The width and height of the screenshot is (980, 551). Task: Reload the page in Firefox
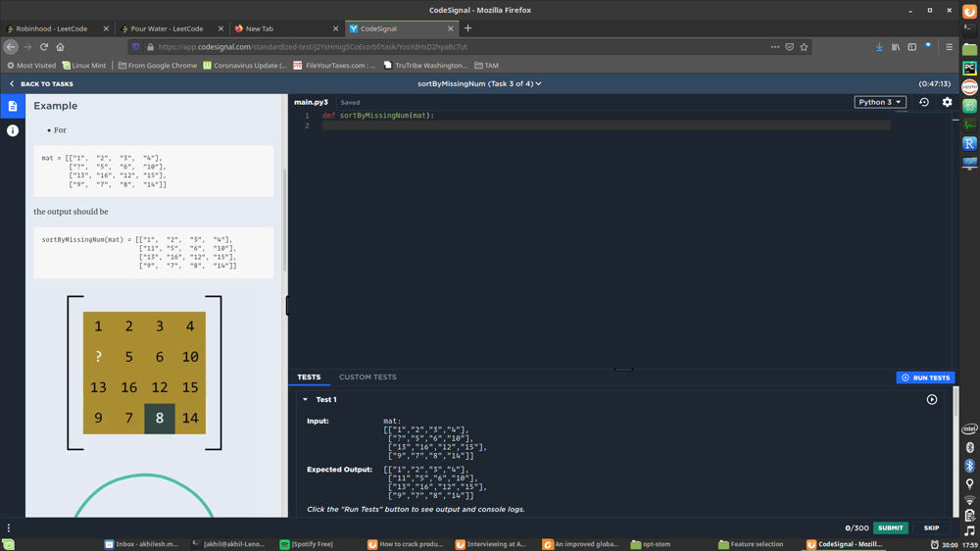[44, 47]
